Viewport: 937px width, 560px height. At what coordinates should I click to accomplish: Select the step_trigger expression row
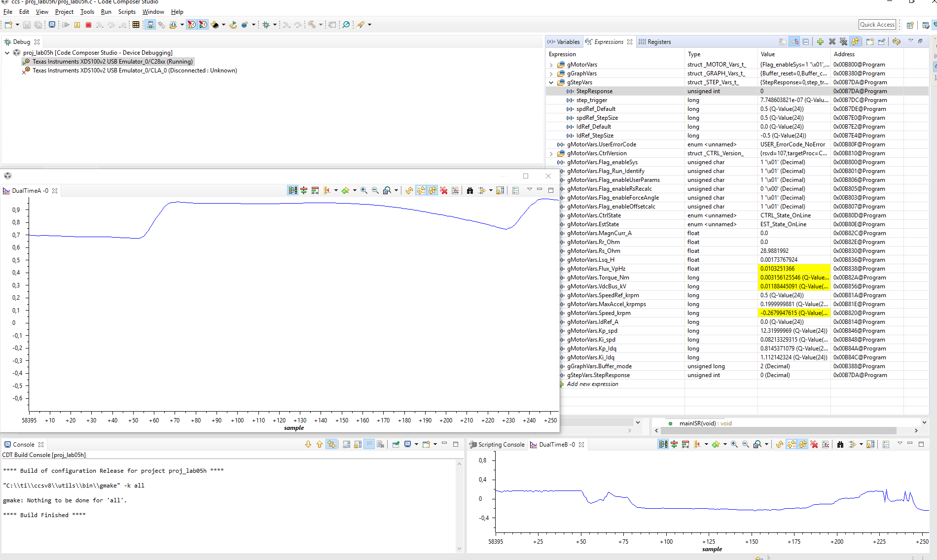tap(737, 100)
